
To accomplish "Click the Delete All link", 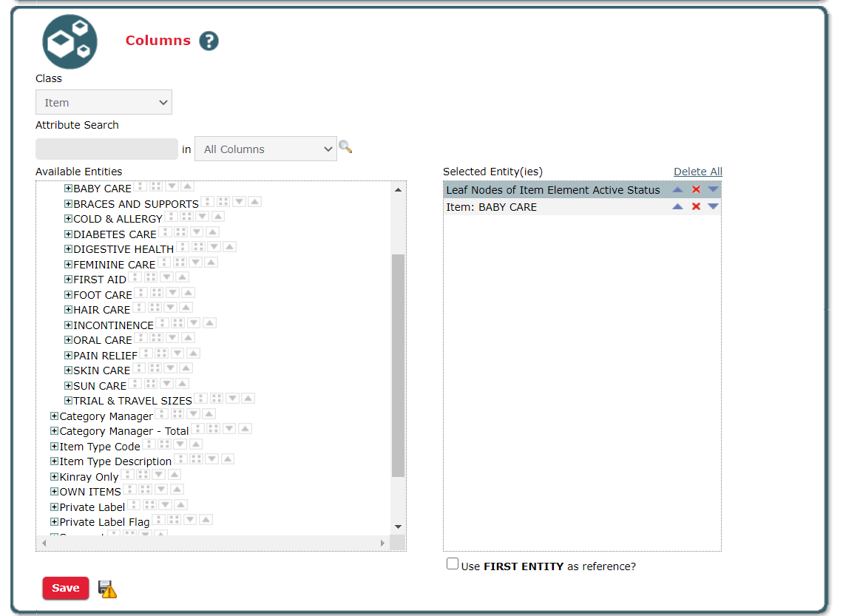I will click(x=697, y=172).
